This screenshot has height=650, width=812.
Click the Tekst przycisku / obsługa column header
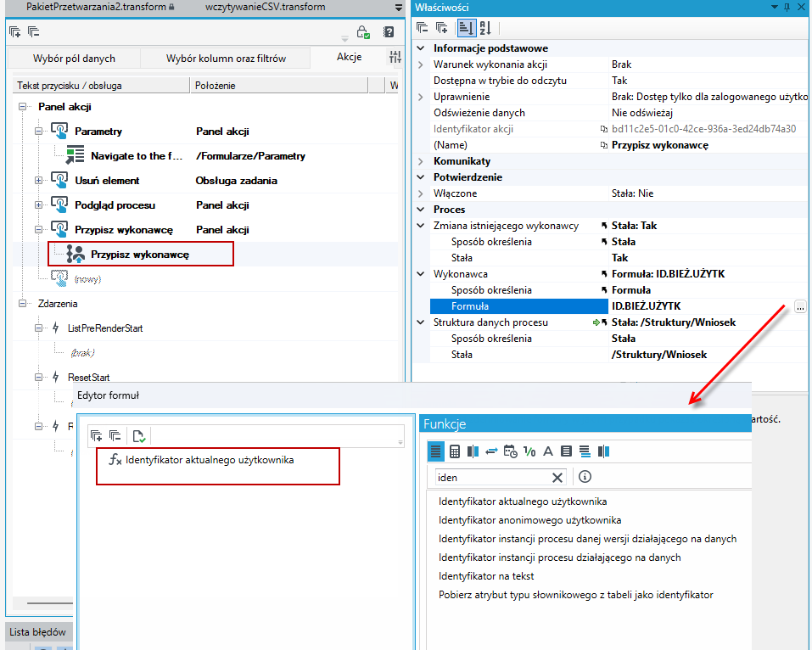101,86
